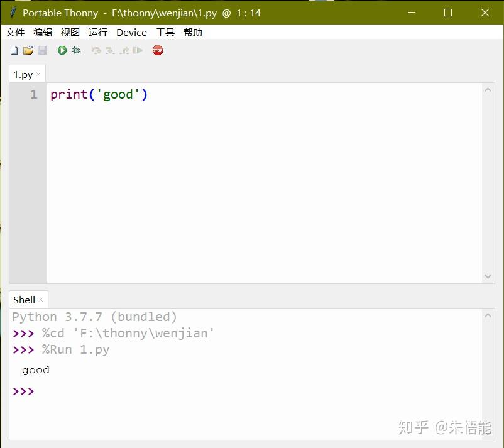504x448 pixels.
Task: Click the editor scrollbar up arrow
Action: click(488, 90)
